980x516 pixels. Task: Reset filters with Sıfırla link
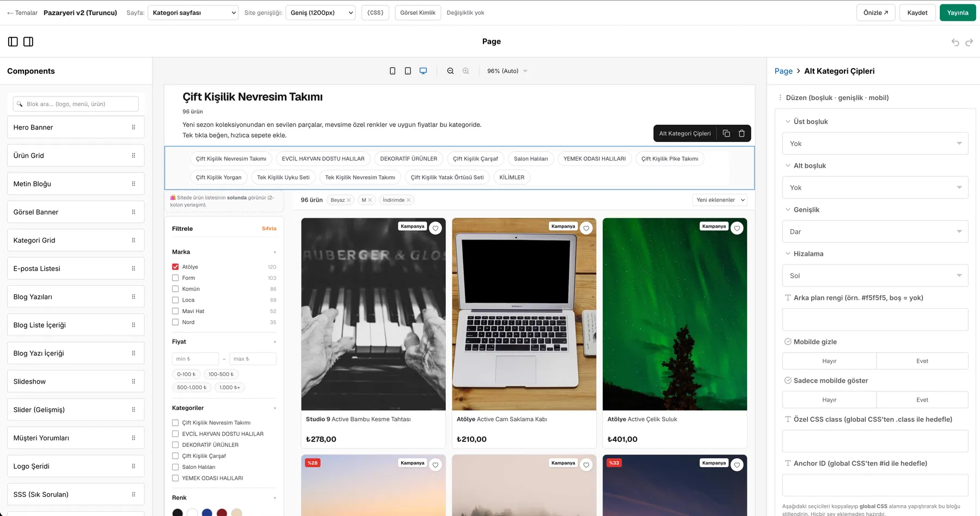(269, 229)
